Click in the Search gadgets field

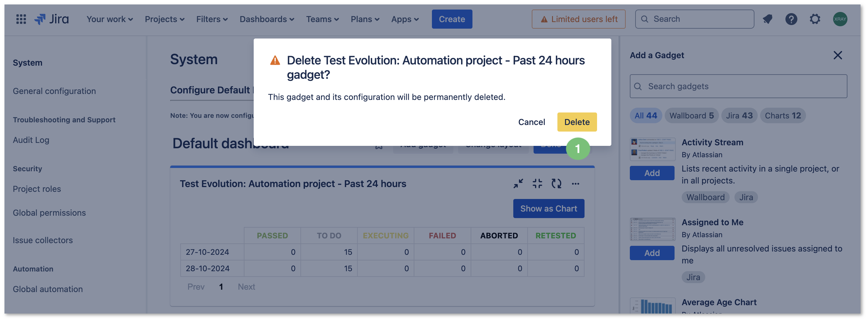click(x=738, y=87)
